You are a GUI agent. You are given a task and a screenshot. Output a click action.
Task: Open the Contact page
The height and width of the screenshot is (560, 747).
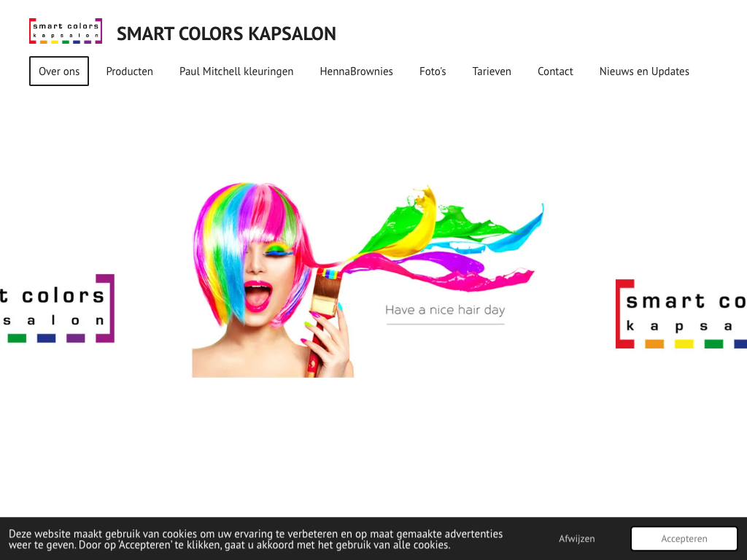[x=555, y=71]
